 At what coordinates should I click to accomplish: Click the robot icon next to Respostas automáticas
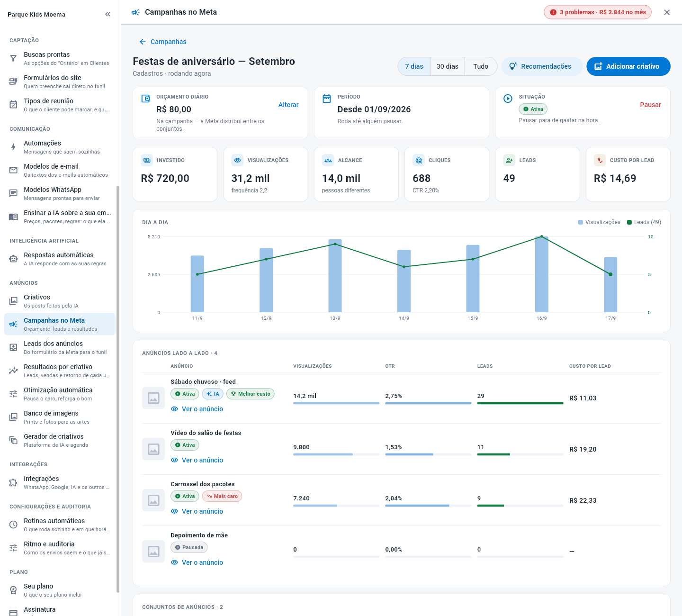coord(13,259)
